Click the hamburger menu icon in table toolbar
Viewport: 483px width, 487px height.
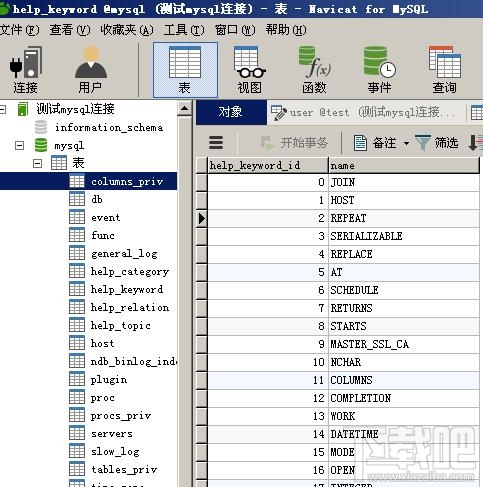[x=216, y=143]
